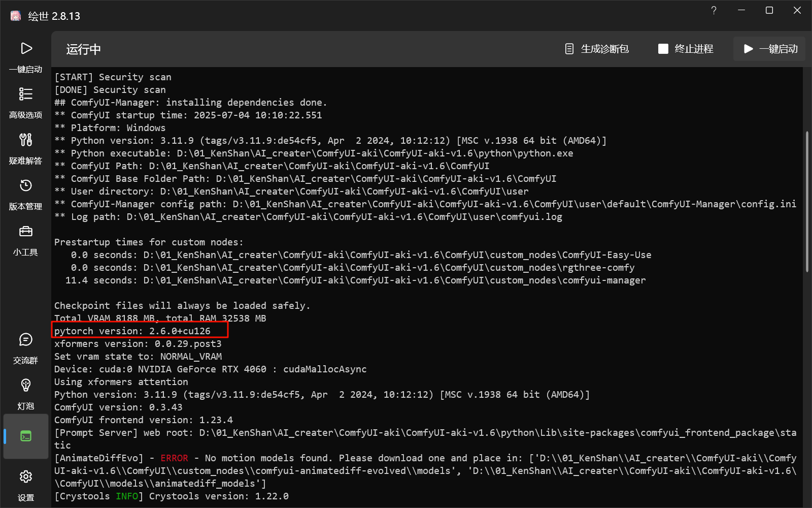Open 设置 settings from the sidebar

(26, 477)
